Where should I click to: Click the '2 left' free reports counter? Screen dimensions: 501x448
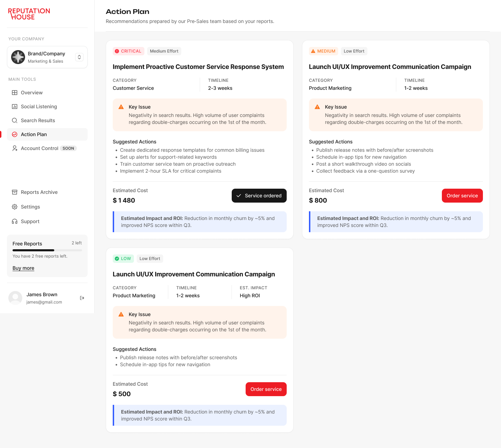[x=77, y=243]
